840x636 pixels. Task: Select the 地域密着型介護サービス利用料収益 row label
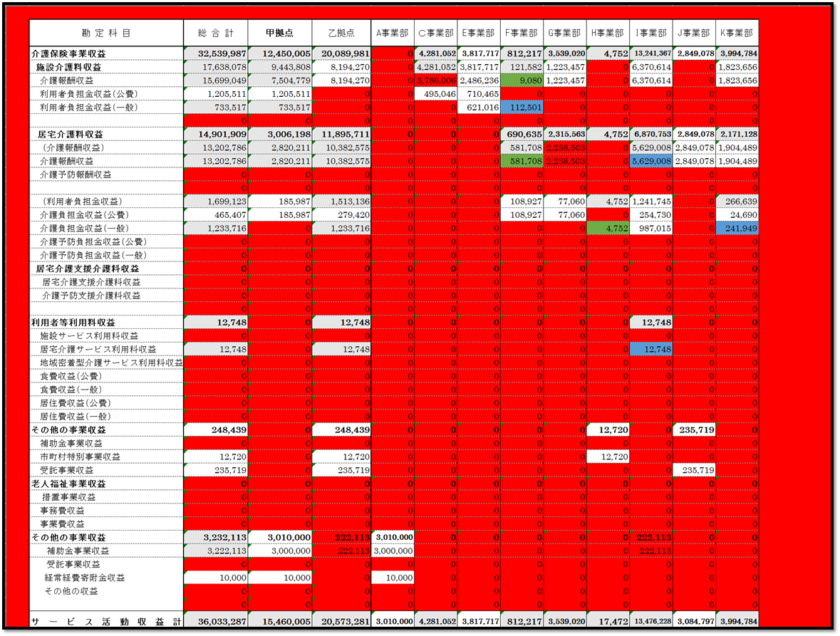tap(111, 363)
